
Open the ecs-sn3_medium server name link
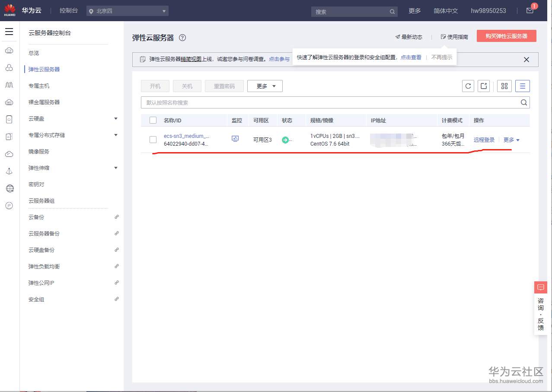[187, 136]
